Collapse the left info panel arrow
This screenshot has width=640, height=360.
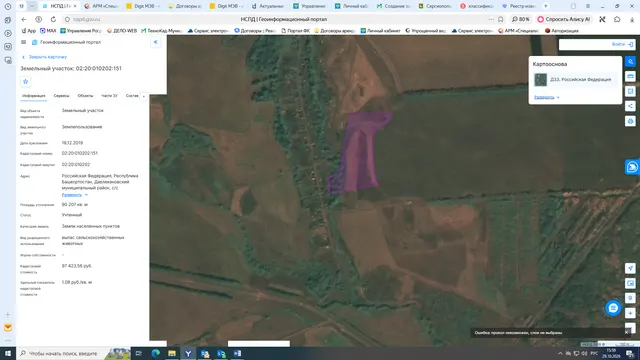156,42
